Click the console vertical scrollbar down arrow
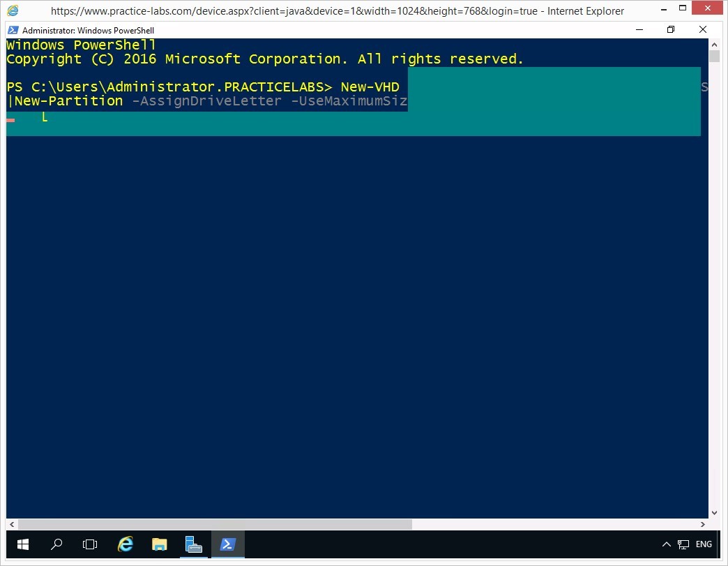The image size is (728, 566). pos(713,512)
